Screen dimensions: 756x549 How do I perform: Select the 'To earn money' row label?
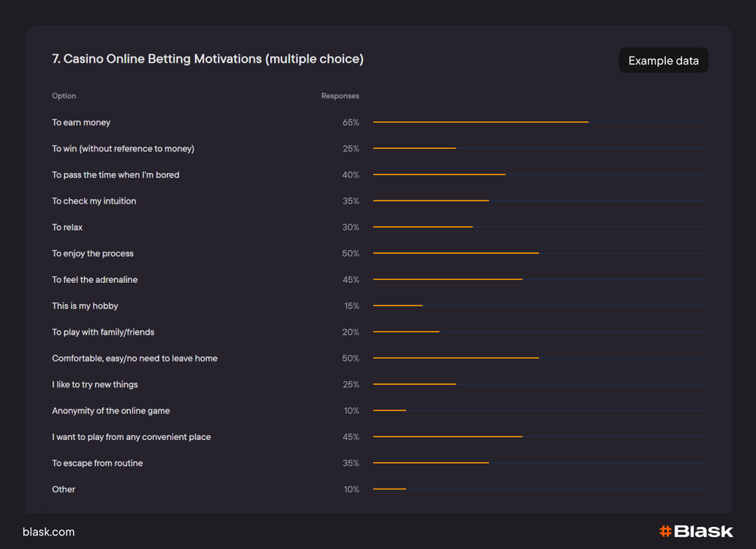pyautogui.click(x=81, y=123)
